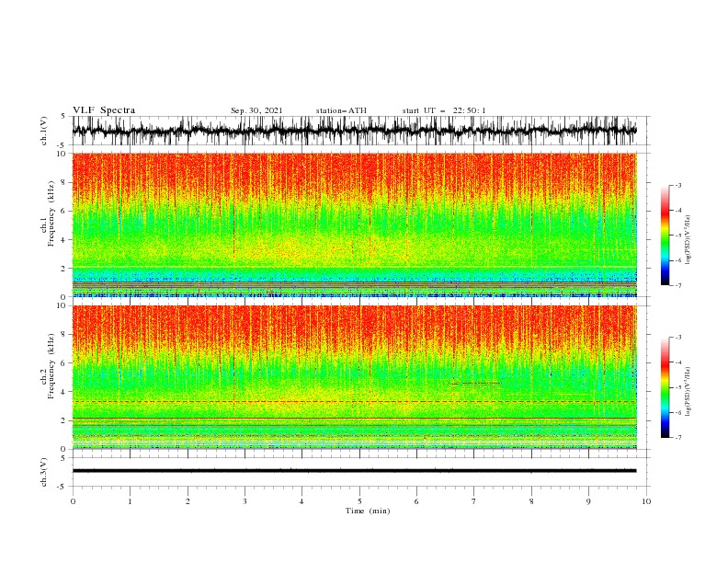Click the last tick label "10" on the Time axis
This screenshot has height=563, width=728.
(x=646, y=501)
